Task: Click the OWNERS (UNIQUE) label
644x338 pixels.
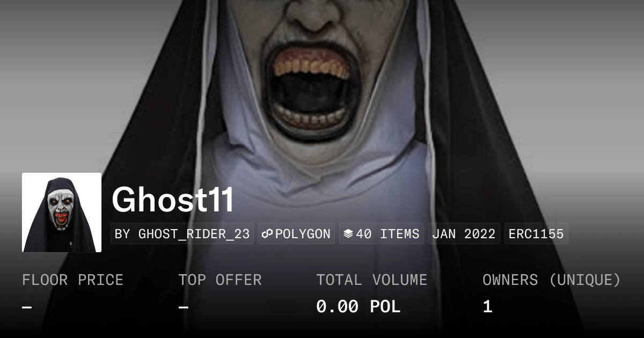Action: click(x=552, y=280)
